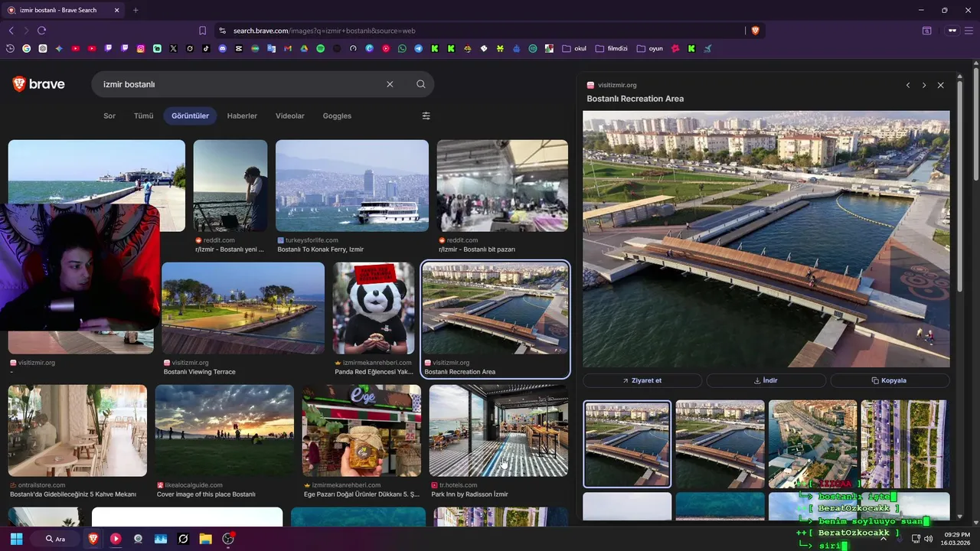Open Bostanlı Recreation Area title in panel
980x551 pixels.
click(635, 99)
